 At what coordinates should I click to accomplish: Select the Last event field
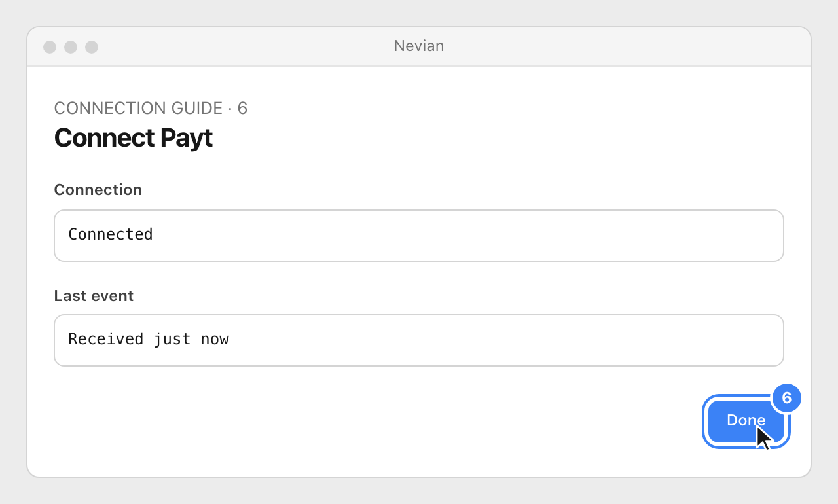[x=419, y=340]
